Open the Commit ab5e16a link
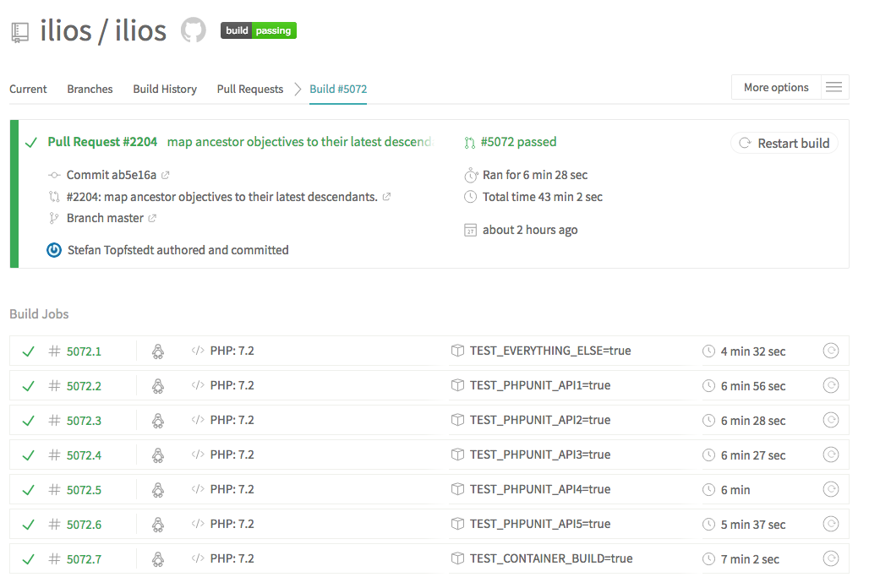 [112, 175]
